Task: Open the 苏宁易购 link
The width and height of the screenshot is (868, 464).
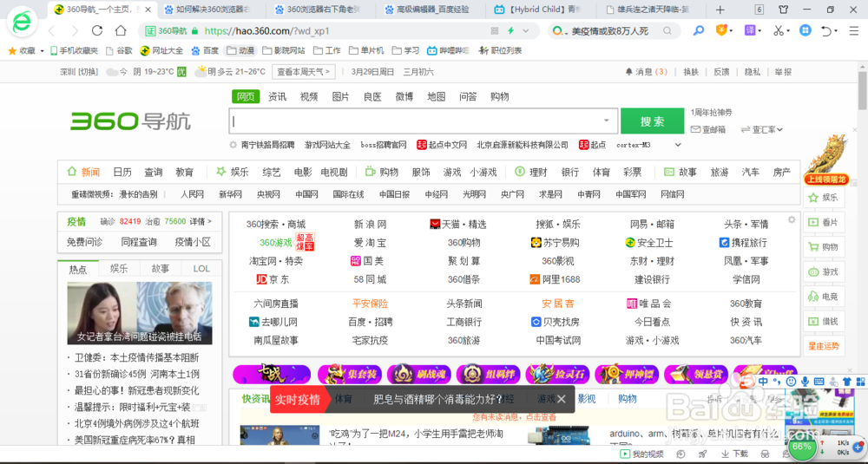Action: [556, 243]
